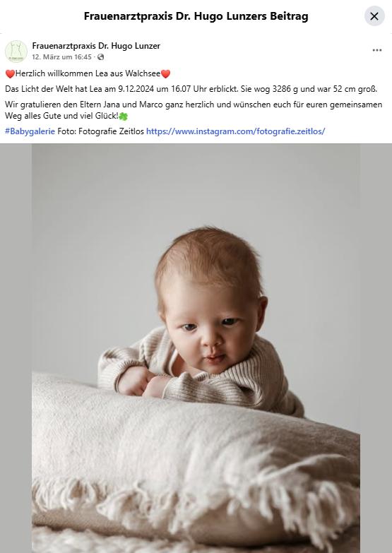Click the timestamp 12. März um 16:45
The height and width of the screenshot is (553, 392).
(x=61, y=57)
